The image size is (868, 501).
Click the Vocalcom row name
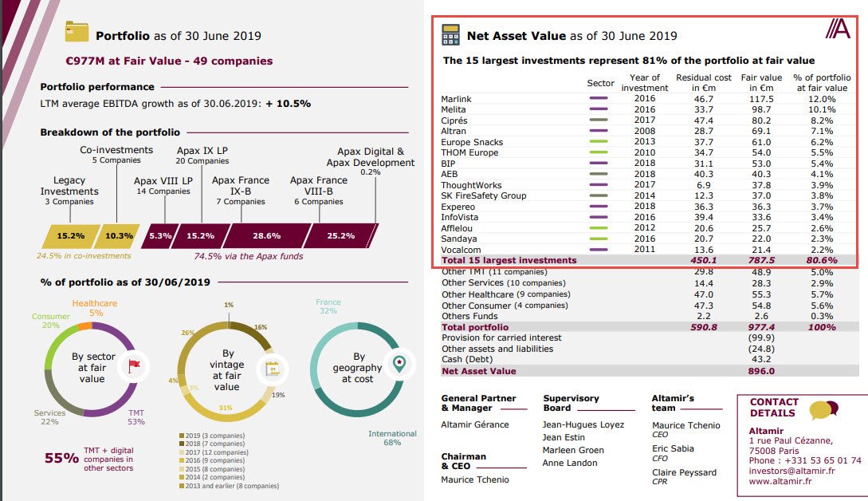[461, 250]
